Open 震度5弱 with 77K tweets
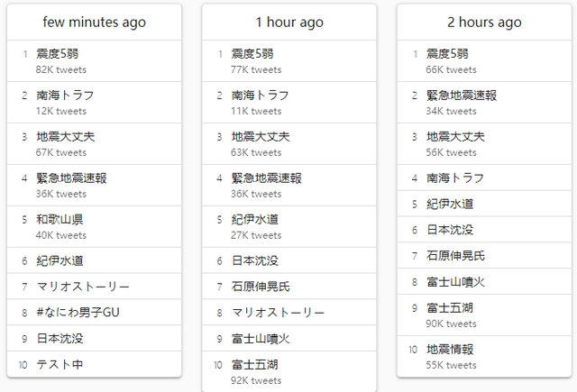577x392 pixels. [250, 54]
